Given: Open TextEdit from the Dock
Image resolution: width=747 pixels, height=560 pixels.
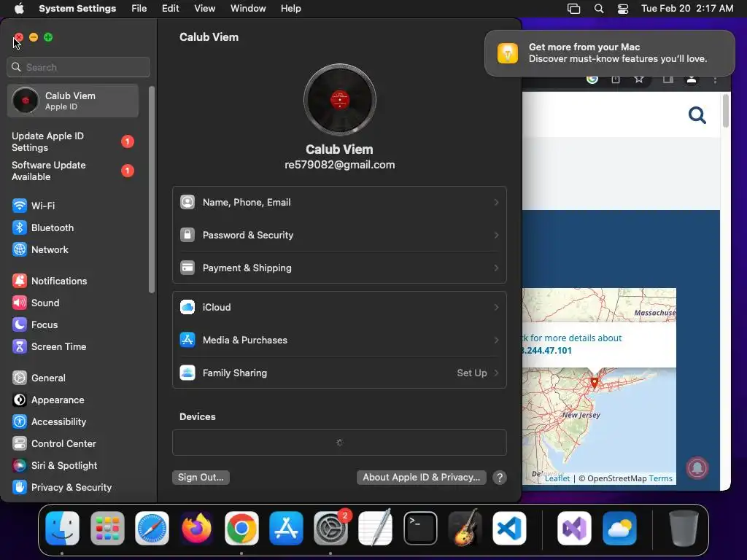Looking at the screenshot, I should coord(376,528).
